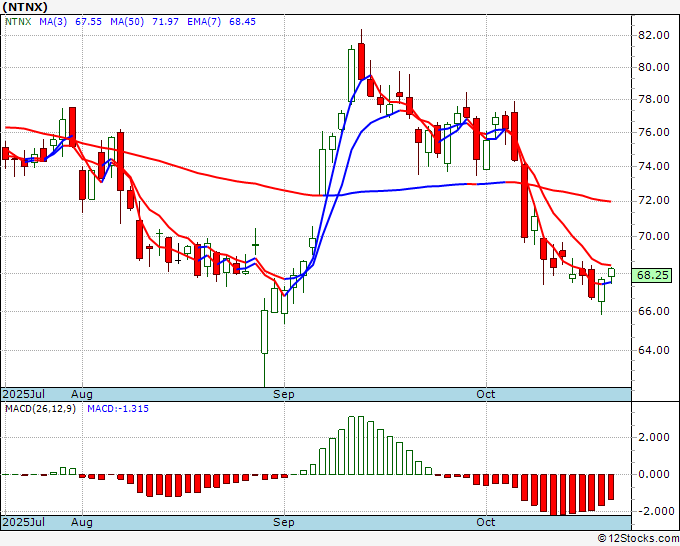Image resolution: width=680 pixels, height=546 pixels.
Task: Click the MACD(26,12,9) indicator label
Action: (40, 409)
